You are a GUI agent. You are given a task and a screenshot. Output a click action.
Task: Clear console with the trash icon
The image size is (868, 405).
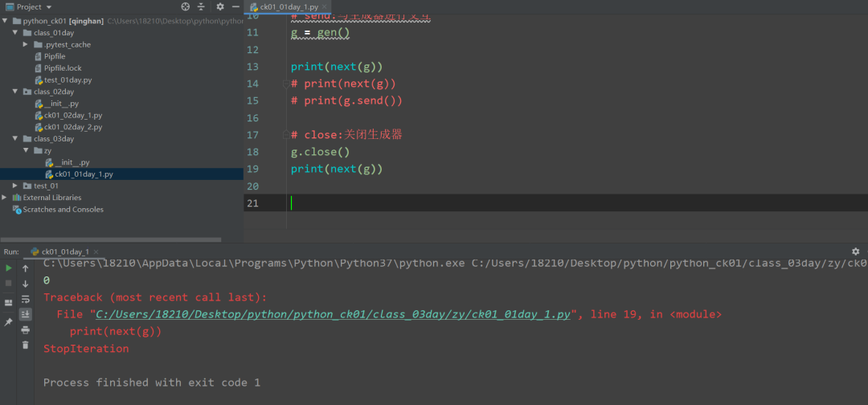pos(26,345)
